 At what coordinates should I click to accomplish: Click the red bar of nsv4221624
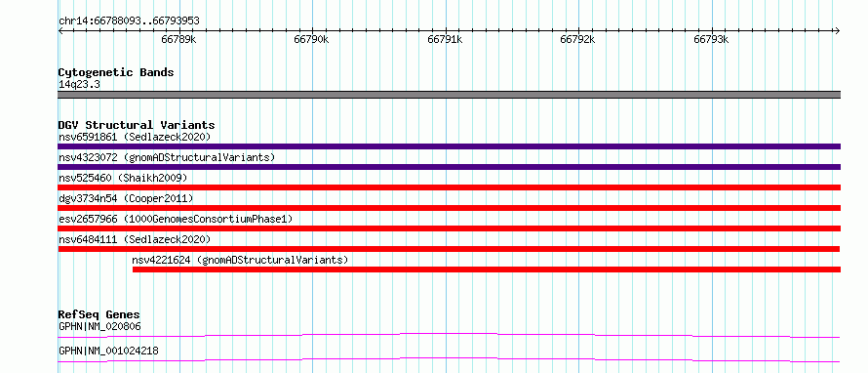point(487,269)
